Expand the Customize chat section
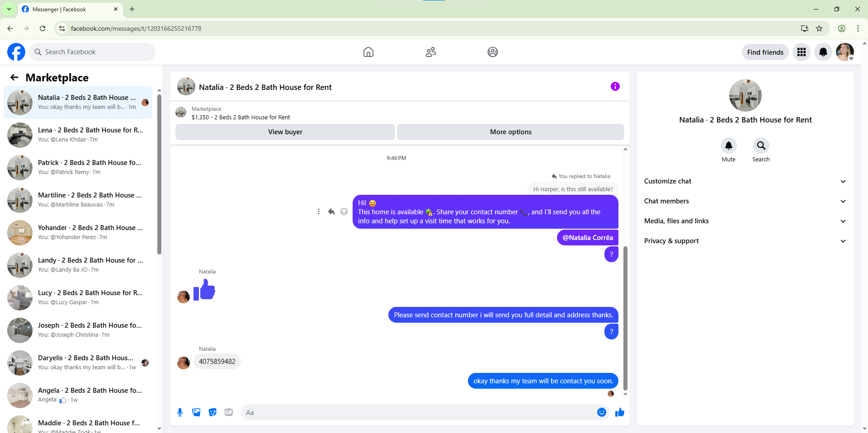The width and height of the screenshot is (868, 433). [x=745, y=181]
